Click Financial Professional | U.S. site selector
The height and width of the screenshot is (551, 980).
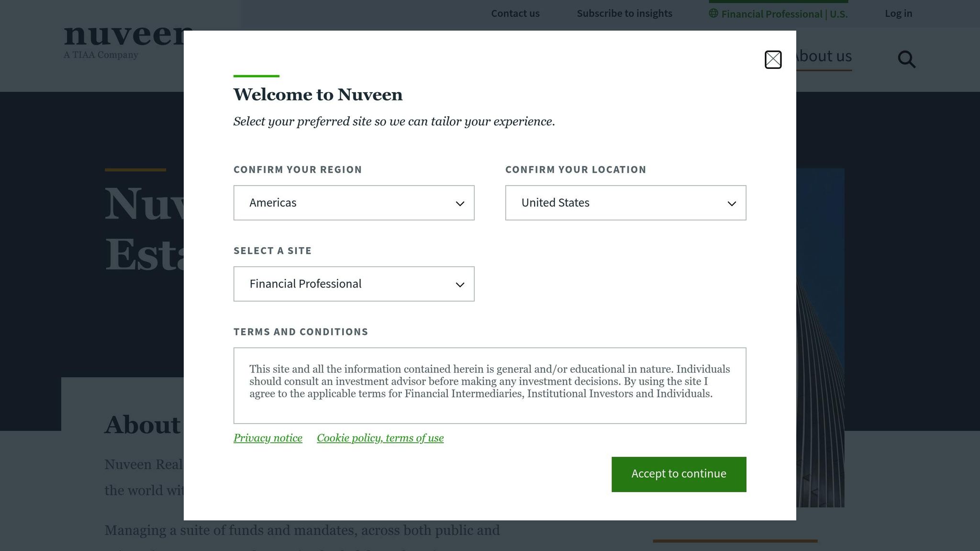(x=778, y=14)
